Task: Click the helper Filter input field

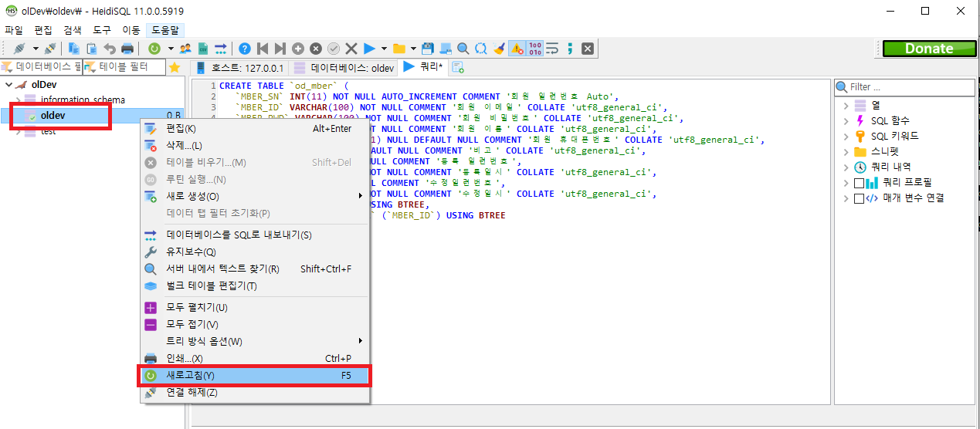Action: click(905, 87)
